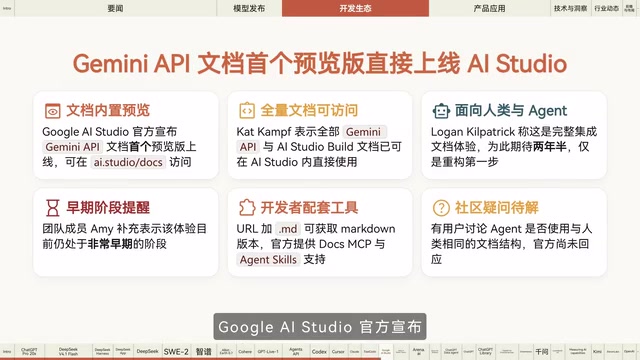Open the 产品应用 section tab
640x360 pixels.
click(489, 8)
